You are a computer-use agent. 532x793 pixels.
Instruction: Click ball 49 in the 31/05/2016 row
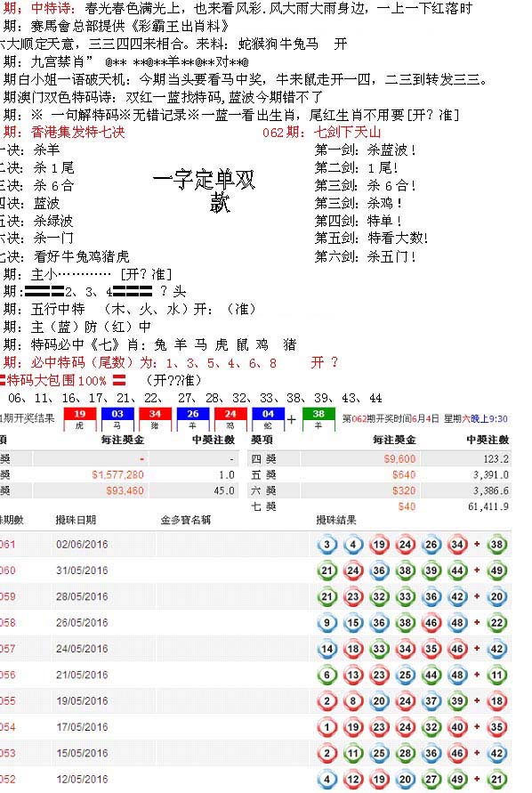click(x=496, y=570)
